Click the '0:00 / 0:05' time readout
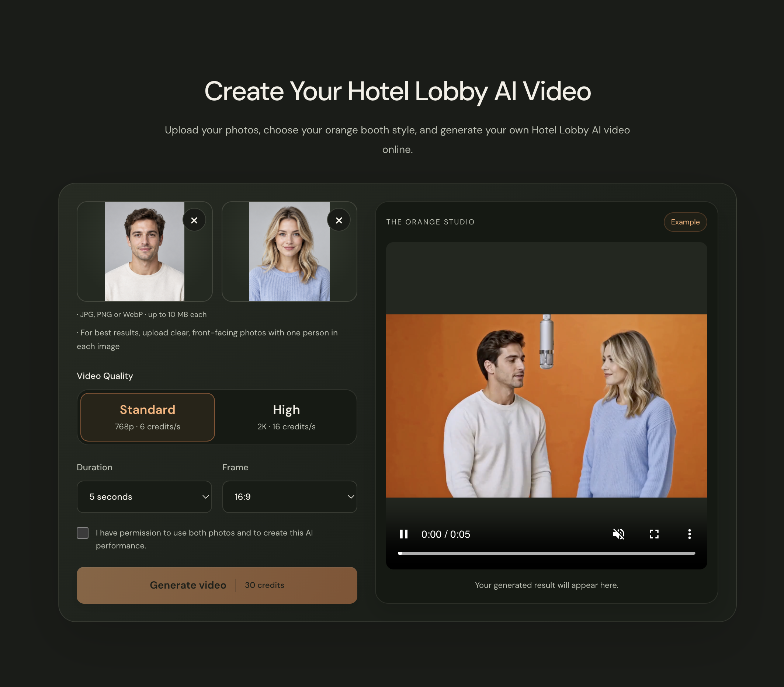The width and height of the screenshot is (784, 687). click(x=446, y=534)
